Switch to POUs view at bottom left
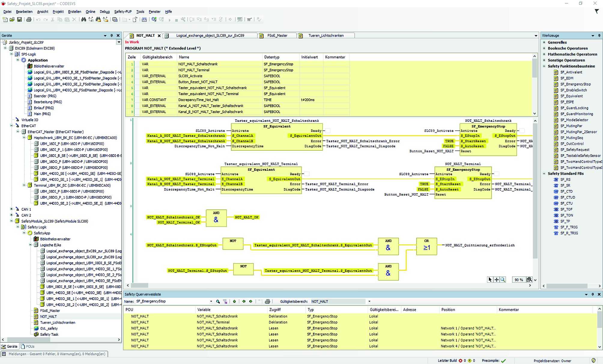Viewport: 603px width, 364px height. point(28,346)
